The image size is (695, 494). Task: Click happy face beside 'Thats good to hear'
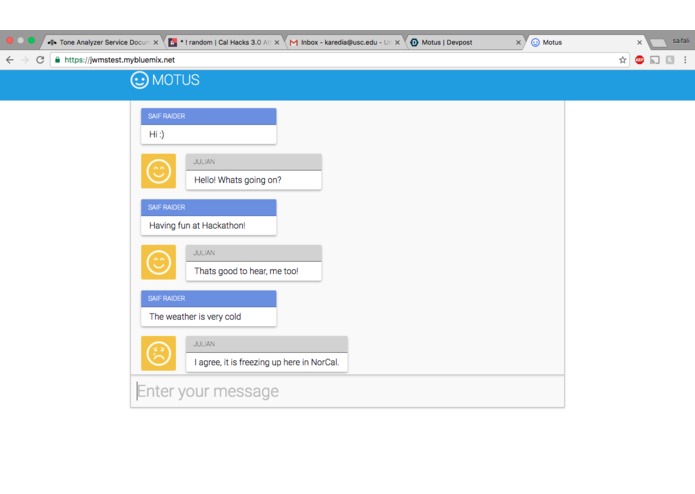pos(159,262)
